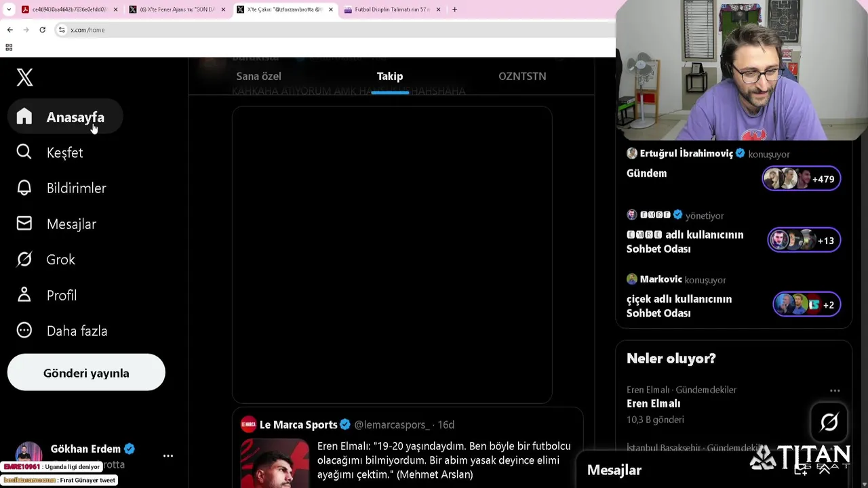Click the X logo in the sidebar
Viewport: 868px width, 488px height.
point(24,77)
